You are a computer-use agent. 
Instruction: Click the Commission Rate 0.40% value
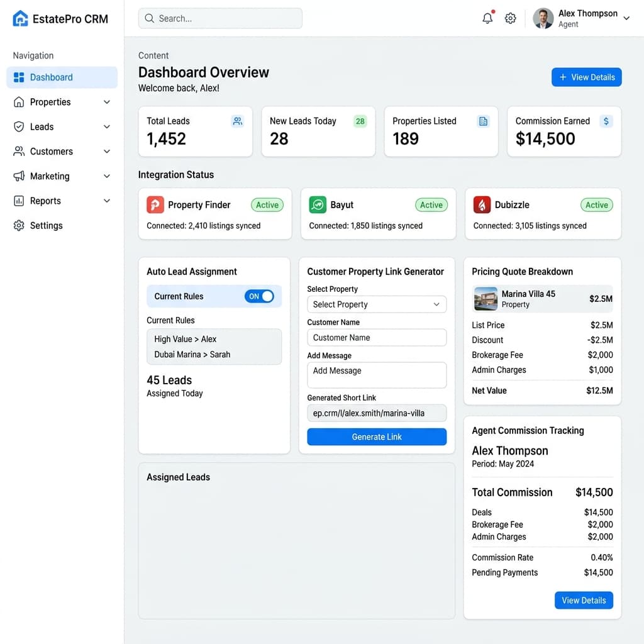tap(602, 557)
